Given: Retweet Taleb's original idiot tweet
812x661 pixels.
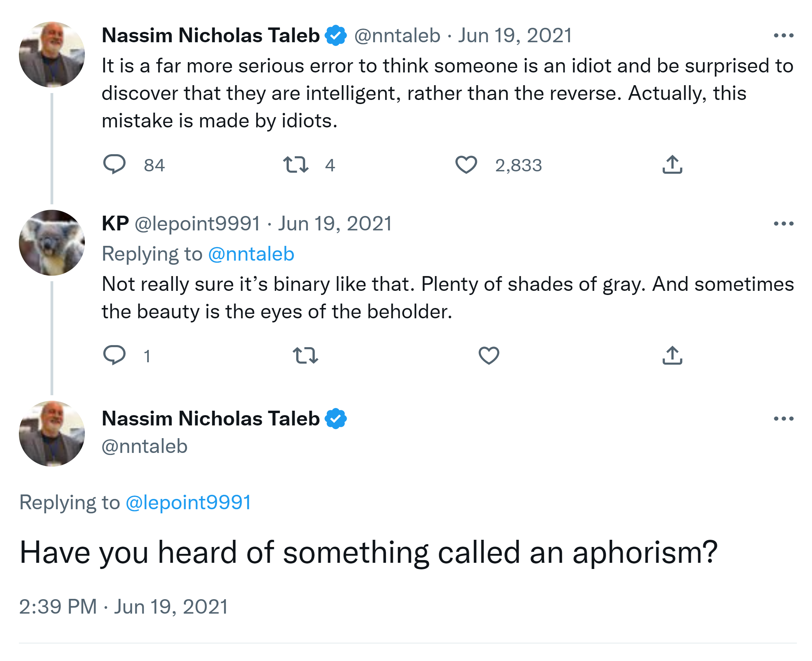Looking at the screenshot, I should click(x=296, y=164).
